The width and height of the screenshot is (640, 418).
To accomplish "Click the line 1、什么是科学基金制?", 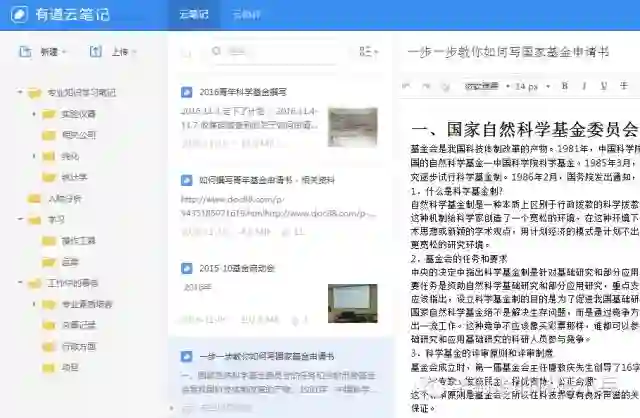I will (x=457, y=191).
